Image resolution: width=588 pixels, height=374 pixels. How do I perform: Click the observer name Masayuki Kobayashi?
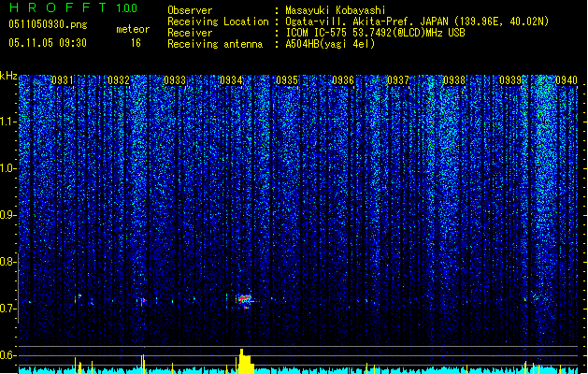[336, 10]
